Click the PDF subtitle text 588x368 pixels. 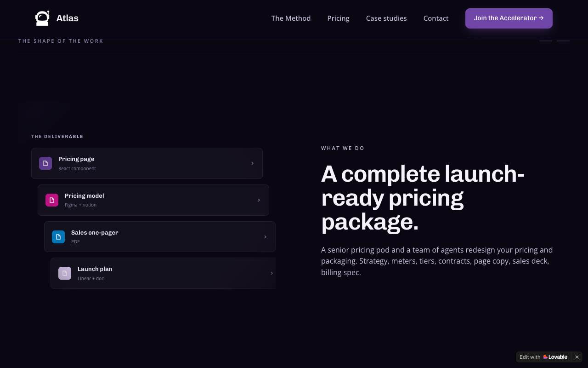tap(75, 242)
